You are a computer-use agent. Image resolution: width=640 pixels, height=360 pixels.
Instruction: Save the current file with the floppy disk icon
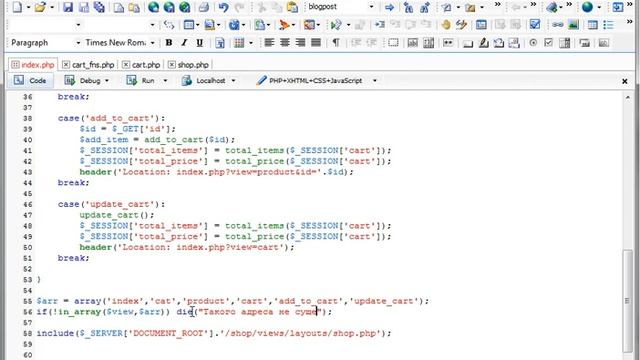[x=68, y=7]
